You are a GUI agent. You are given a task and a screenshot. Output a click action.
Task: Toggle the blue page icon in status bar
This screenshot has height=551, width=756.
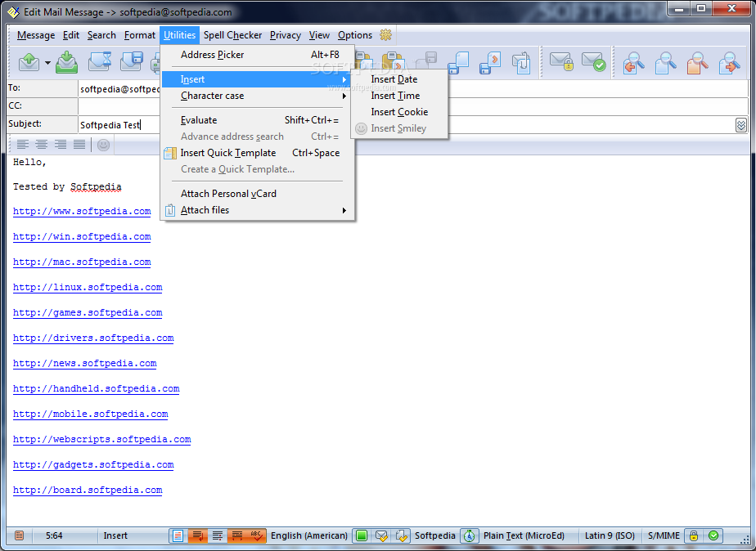coord(178,535)
